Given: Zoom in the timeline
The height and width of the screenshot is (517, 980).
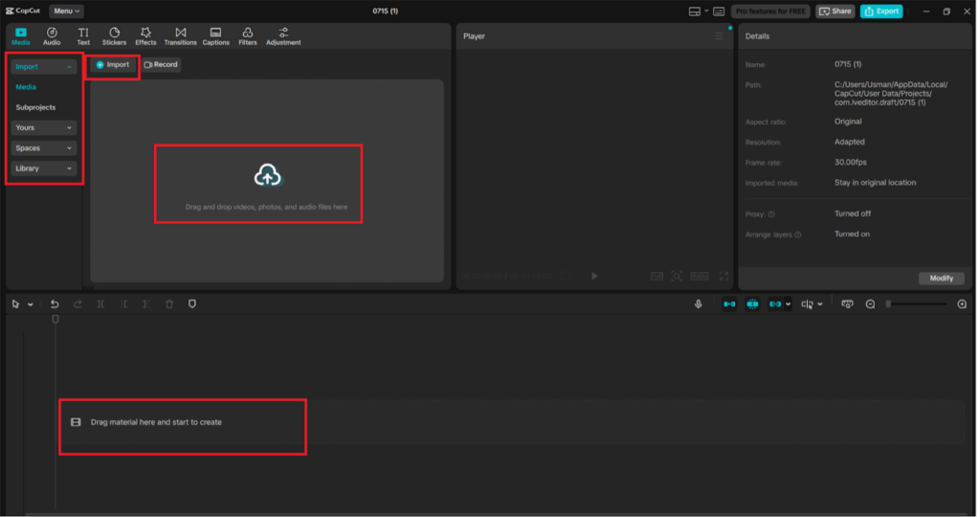Looking at the screenshot, I should (x=962, y=304).
